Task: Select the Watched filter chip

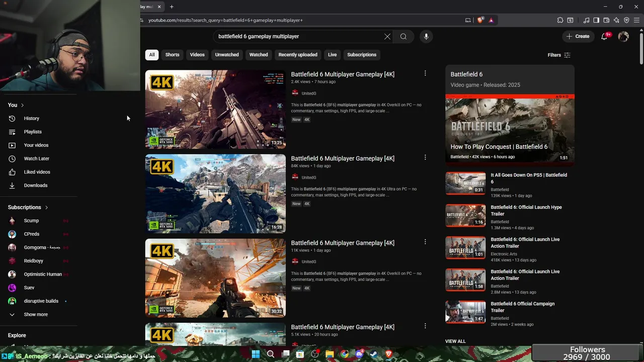Action: tap(259, 54)
